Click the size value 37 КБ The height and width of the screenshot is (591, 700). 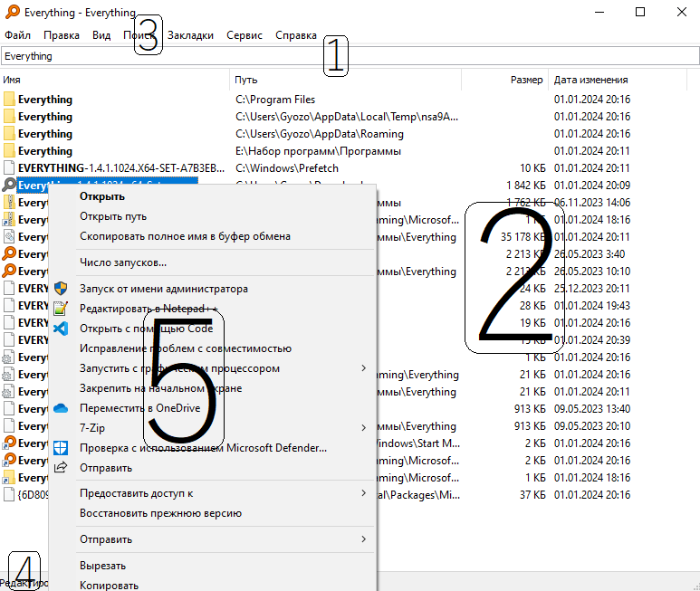tap(532, 495)
